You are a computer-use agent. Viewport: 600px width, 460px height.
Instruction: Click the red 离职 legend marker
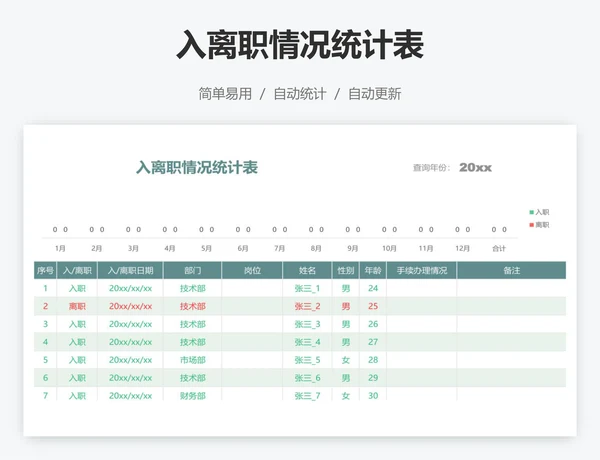[532, 225]
